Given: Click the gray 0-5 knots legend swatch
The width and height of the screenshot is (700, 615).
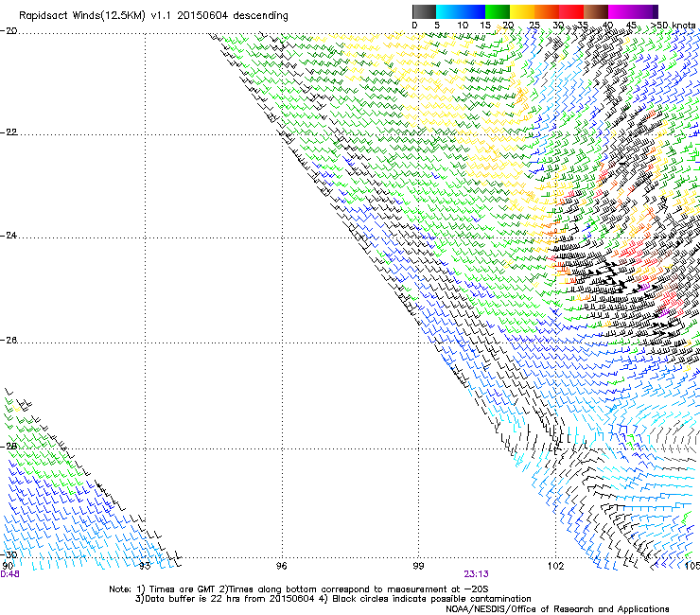Looking at the screenshot, I should tap(424, 11).
